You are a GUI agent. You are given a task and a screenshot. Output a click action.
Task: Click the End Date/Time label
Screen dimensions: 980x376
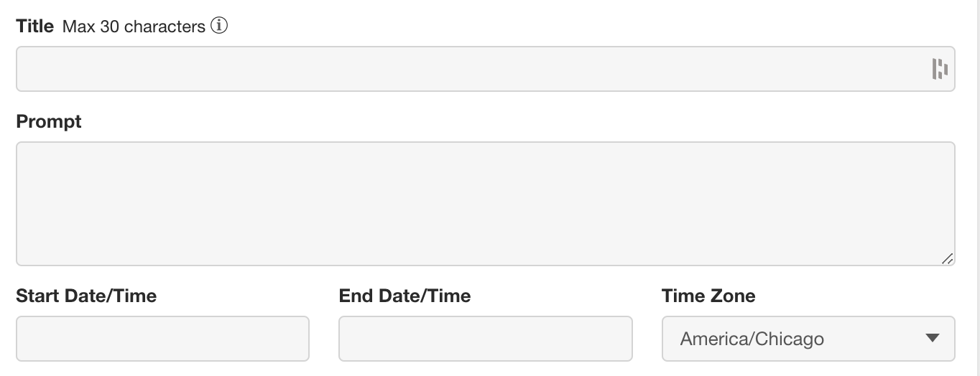pyautogui.click(x=405, y=296)
